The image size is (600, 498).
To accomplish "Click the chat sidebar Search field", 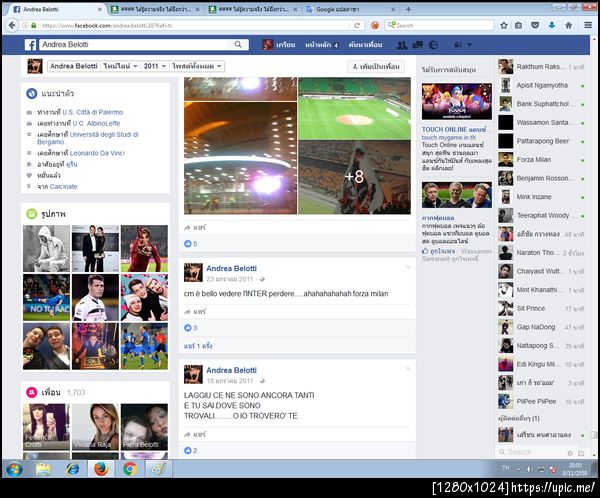I will [x=532, y=452].
